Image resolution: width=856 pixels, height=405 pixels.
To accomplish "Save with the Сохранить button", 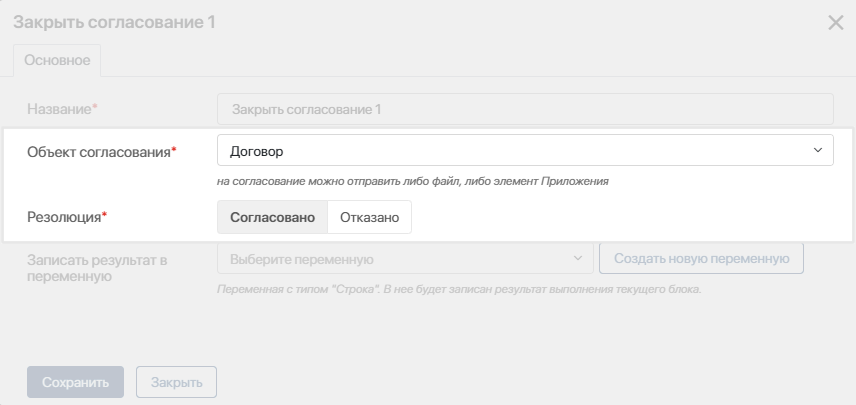I will tap(75, 382).
